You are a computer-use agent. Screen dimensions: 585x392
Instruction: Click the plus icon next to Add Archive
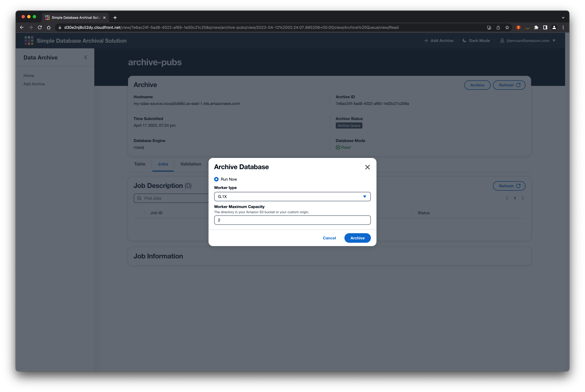click(426, 40)
